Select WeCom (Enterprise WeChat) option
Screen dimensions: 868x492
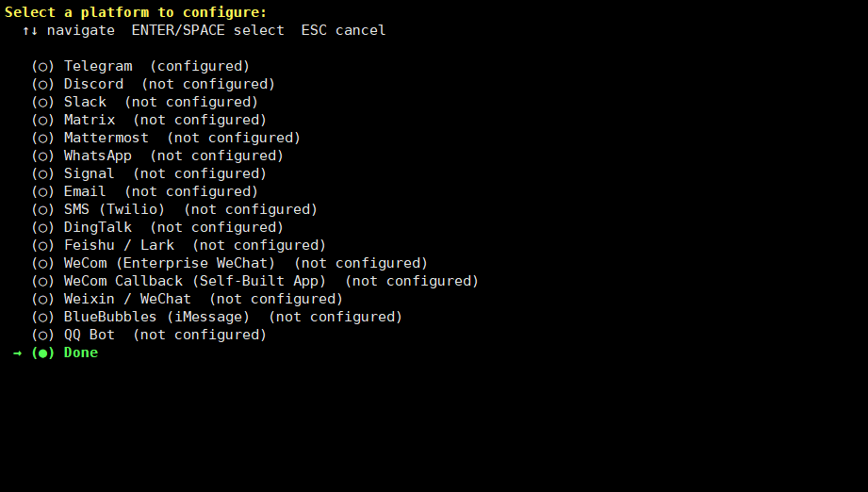170,263
